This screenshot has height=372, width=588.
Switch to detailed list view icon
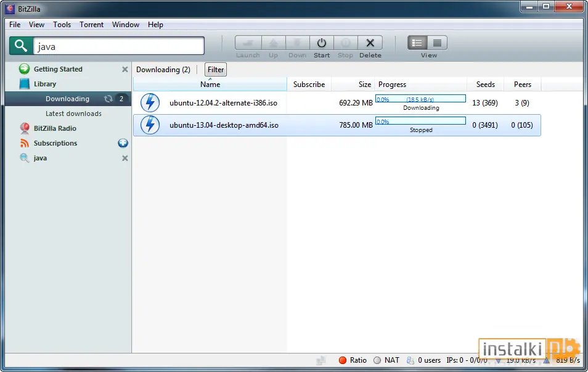pos(417,43)
